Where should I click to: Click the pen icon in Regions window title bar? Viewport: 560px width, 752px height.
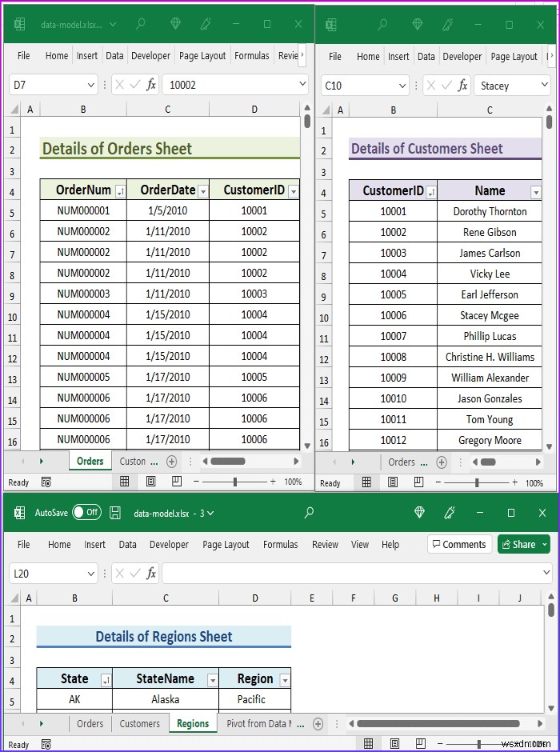coord(450,513)
